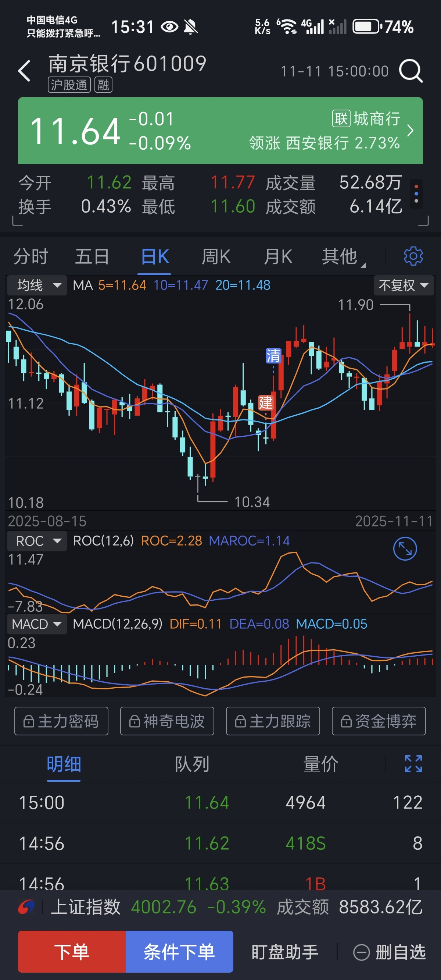Tap the 最低 11.60 value
Image resolution: width=441 pixels, height=980 pixels.
233,207
